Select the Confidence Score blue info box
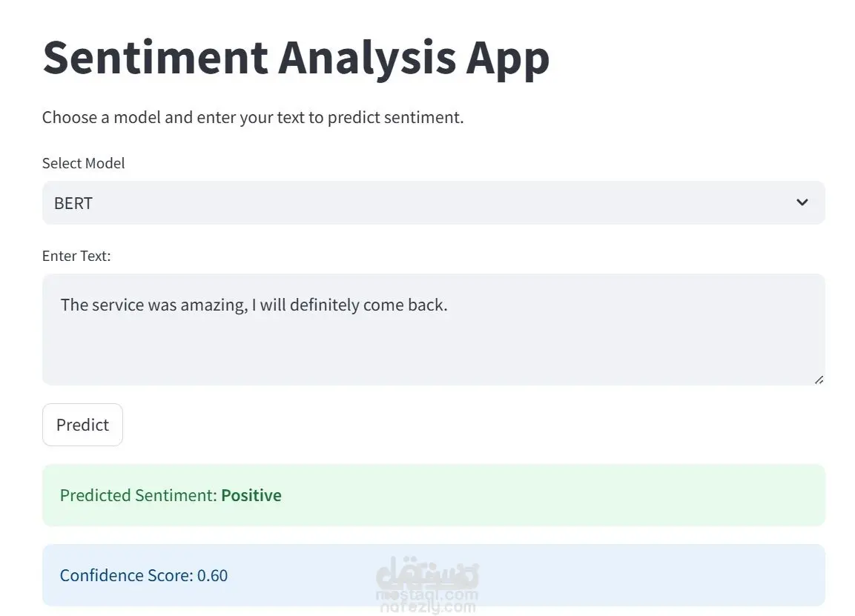 pos(434,575)
